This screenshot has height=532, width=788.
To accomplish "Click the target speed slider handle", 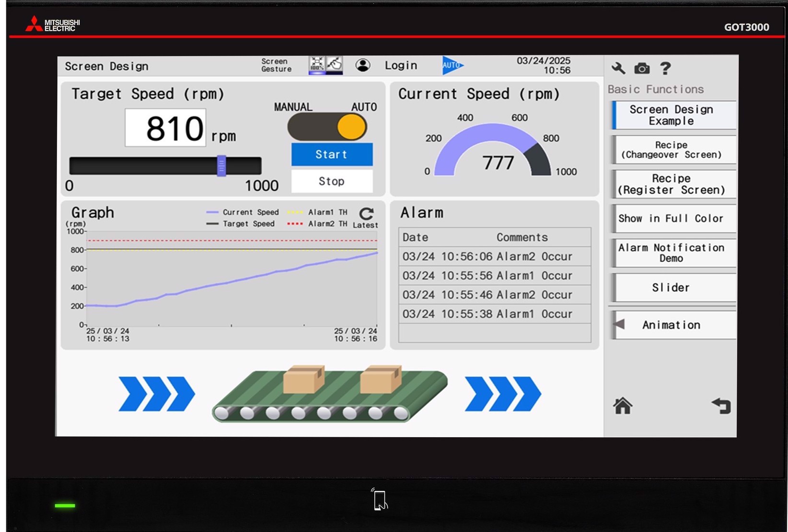I will [221, 166].
